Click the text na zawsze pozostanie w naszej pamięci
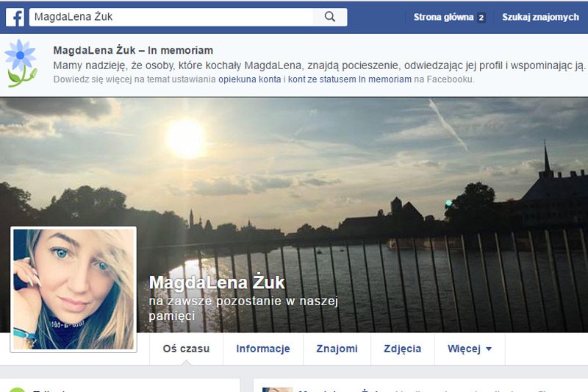 (x=243, y=308)
